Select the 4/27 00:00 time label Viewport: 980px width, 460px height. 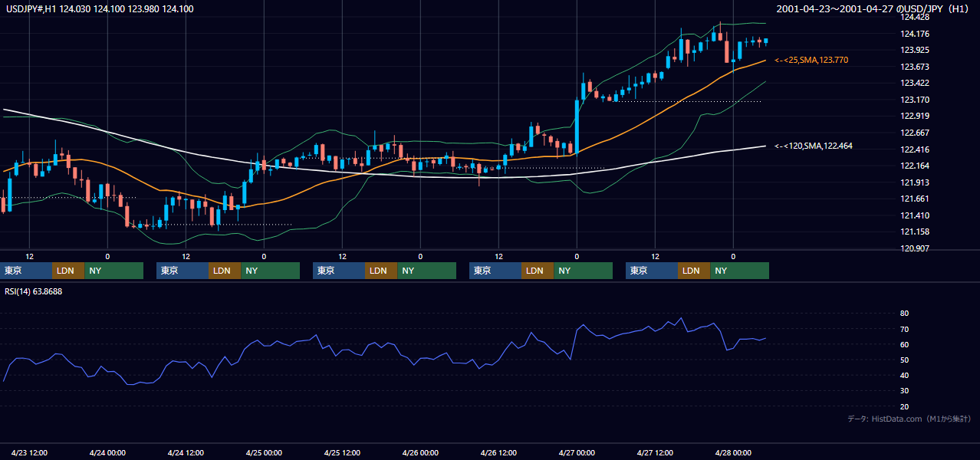[577, 452]
